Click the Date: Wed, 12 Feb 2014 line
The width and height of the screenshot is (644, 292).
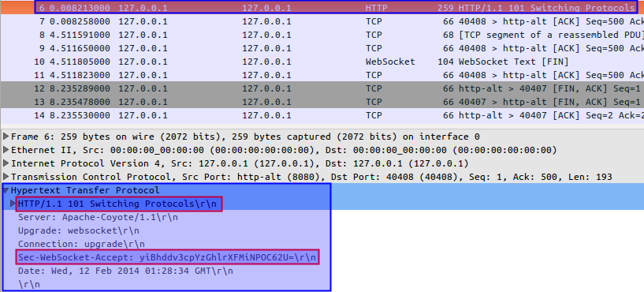[x=125, y=271]
